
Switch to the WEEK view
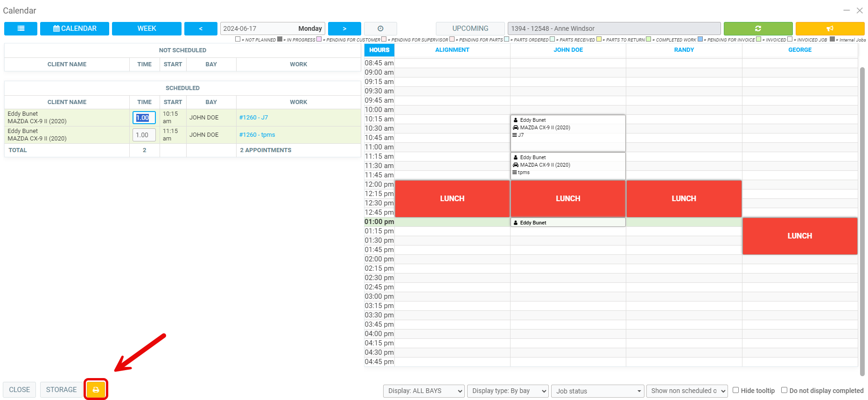point(147,28)
